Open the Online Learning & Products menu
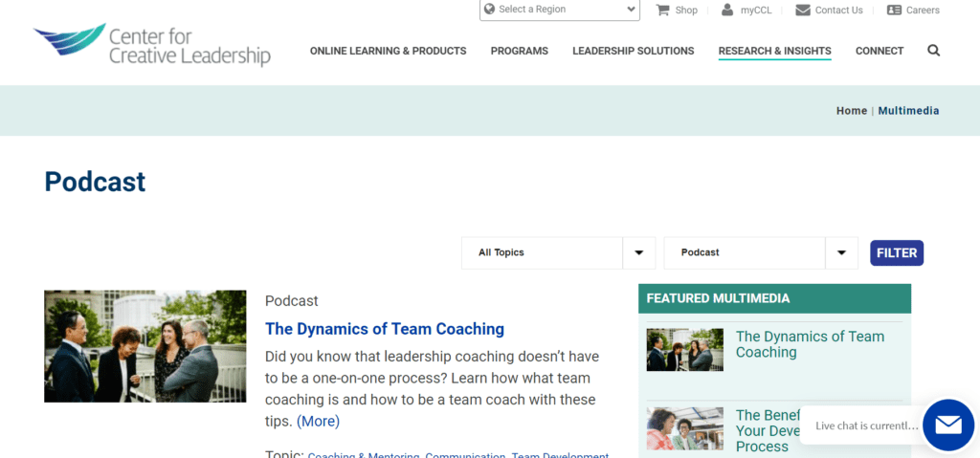 click(x=389, y=52)
